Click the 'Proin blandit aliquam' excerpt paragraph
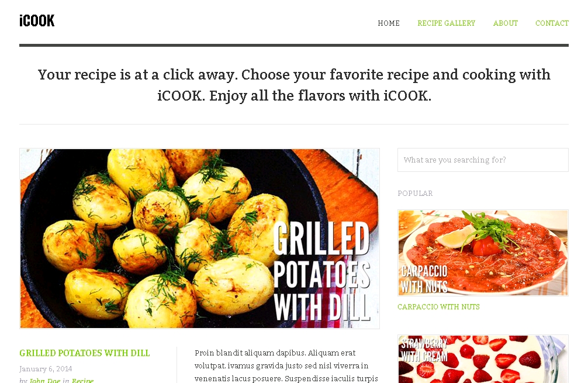Viewport: 588px width, 383px height. 286,365
